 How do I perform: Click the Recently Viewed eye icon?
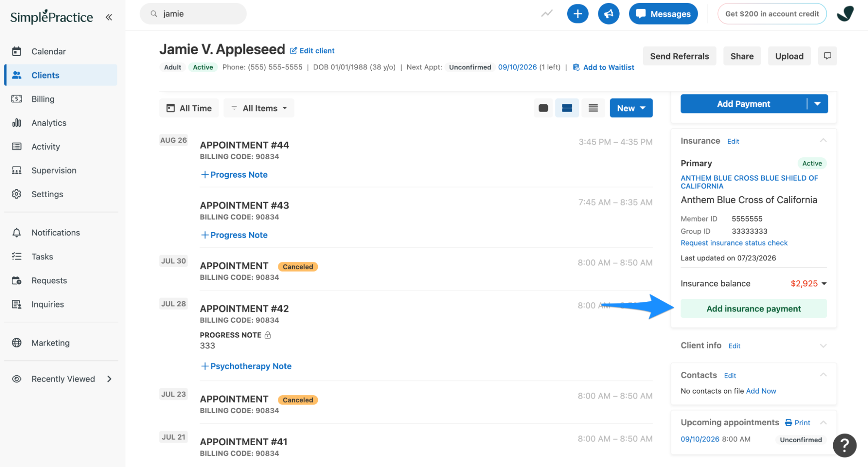(x=17, y=379)
